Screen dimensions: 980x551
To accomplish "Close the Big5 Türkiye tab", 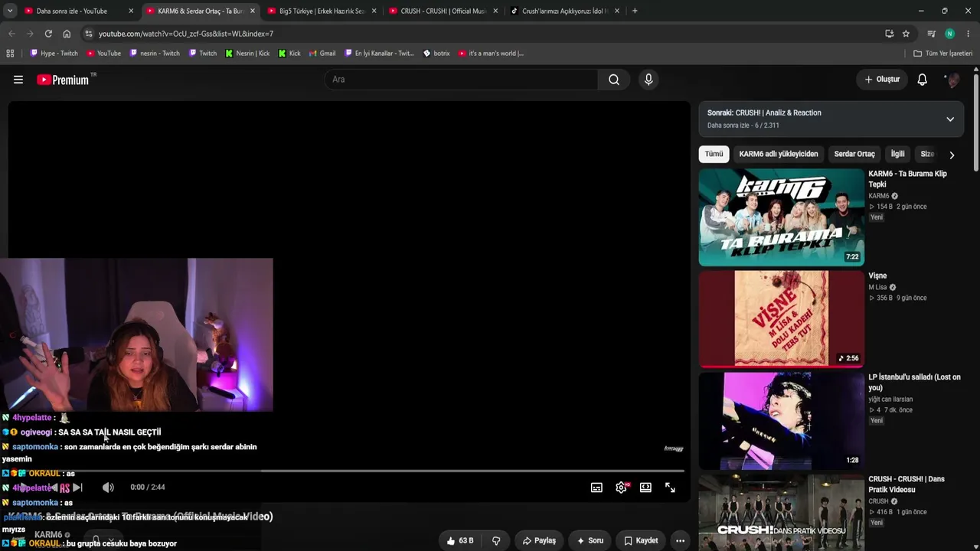I will (x=374, y=11).
